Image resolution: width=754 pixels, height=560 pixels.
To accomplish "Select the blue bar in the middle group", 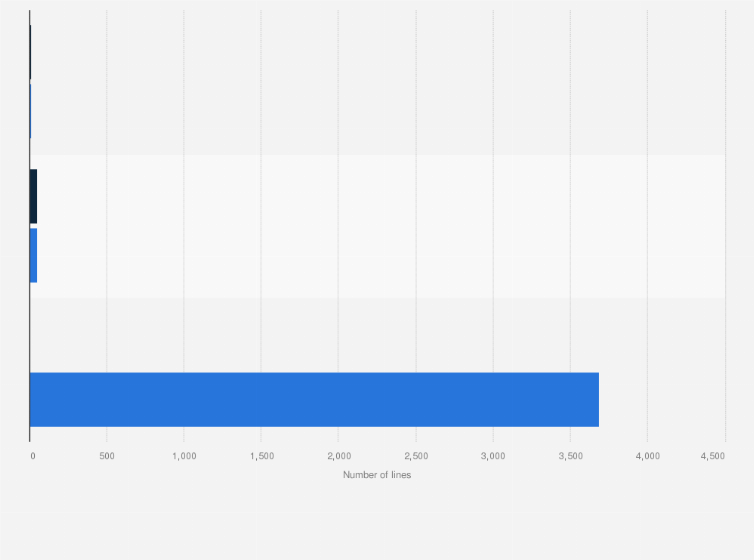I will click(x=33, y=255).
